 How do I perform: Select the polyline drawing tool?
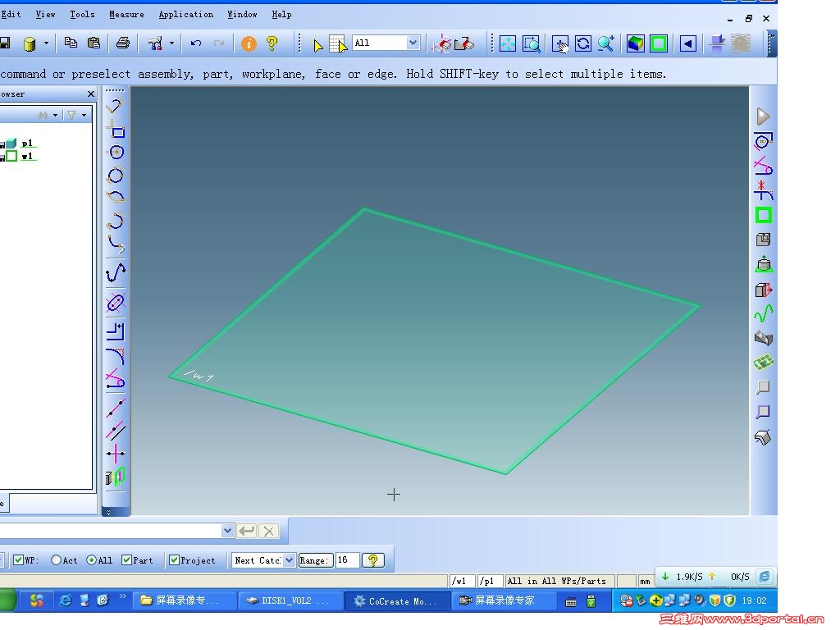[115, 106]
